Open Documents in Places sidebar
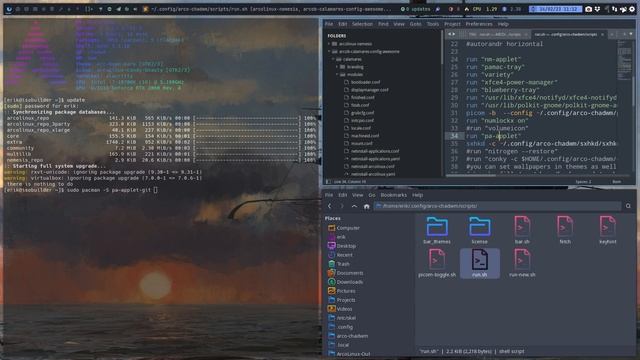This screenshot has width=640, height=360. tap(345, 273)
